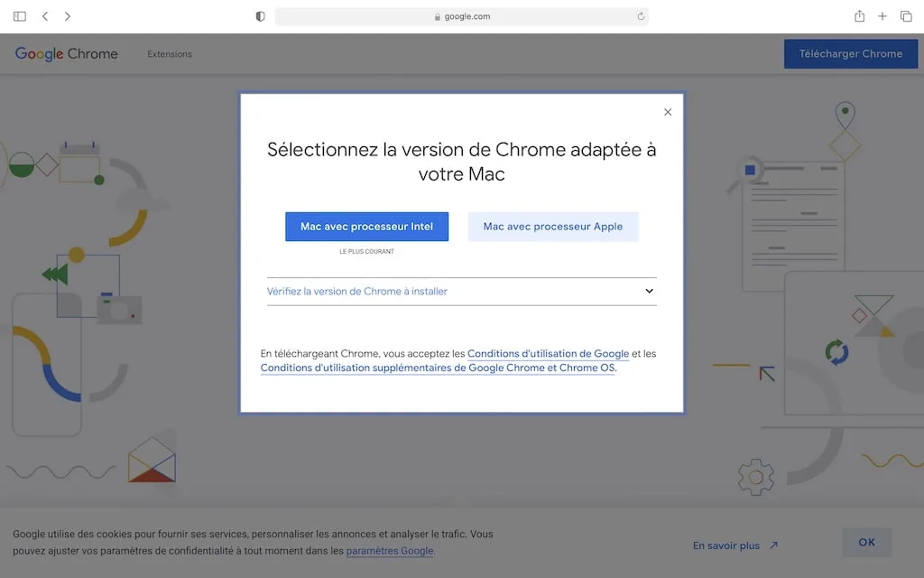Click the Télécharger Chrome button
This screenshot has width=924, height=578.
click(x=850, y=53)
